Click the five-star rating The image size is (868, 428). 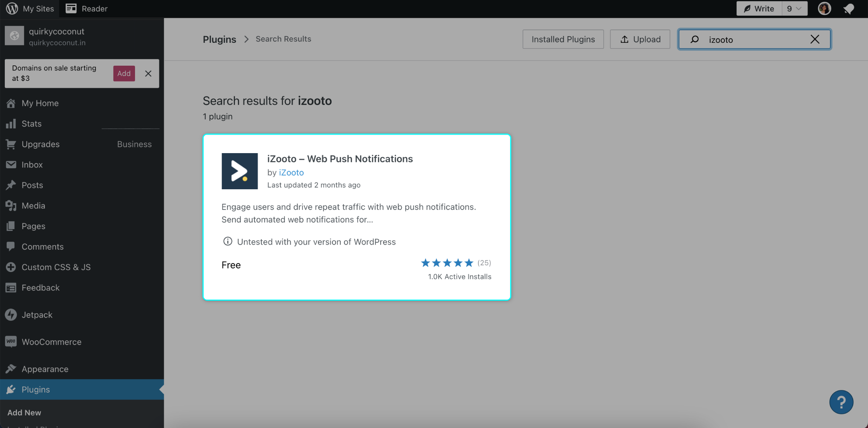pos(447,263)
